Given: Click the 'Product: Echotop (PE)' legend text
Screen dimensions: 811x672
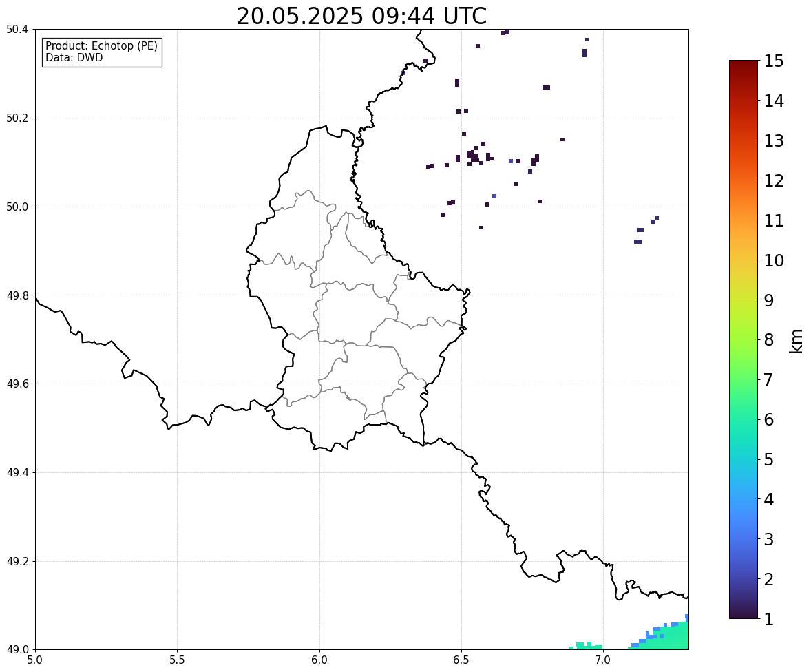Looking at the screenshot, I should (x=101, y=45).
